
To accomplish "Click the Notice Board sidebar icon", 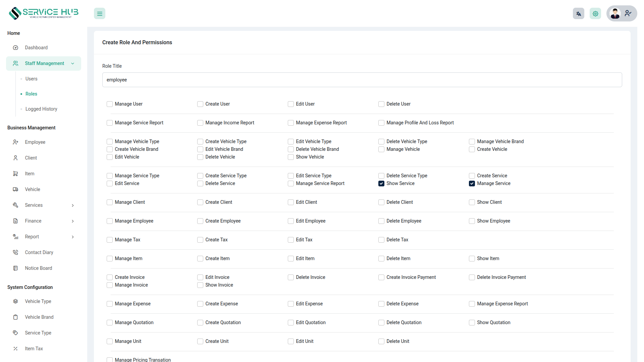I will (x=15, y=268).
